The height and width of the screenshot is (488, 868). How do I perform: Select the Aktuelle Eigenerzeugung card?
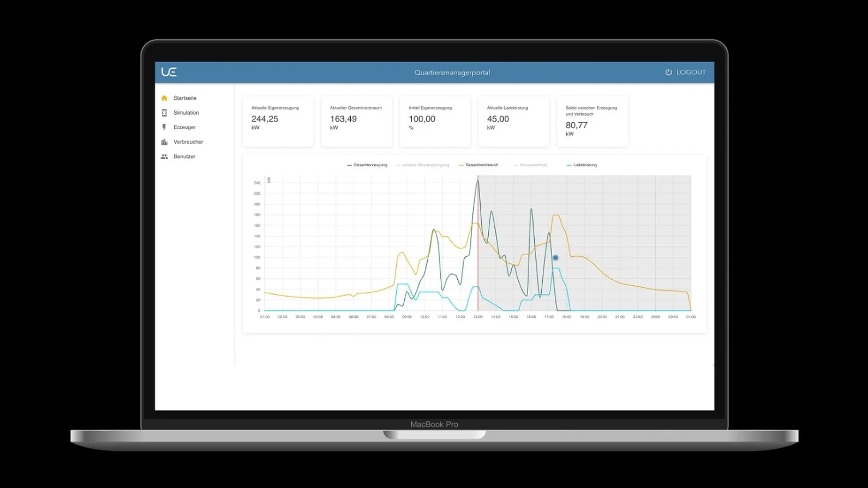point(278,122)
